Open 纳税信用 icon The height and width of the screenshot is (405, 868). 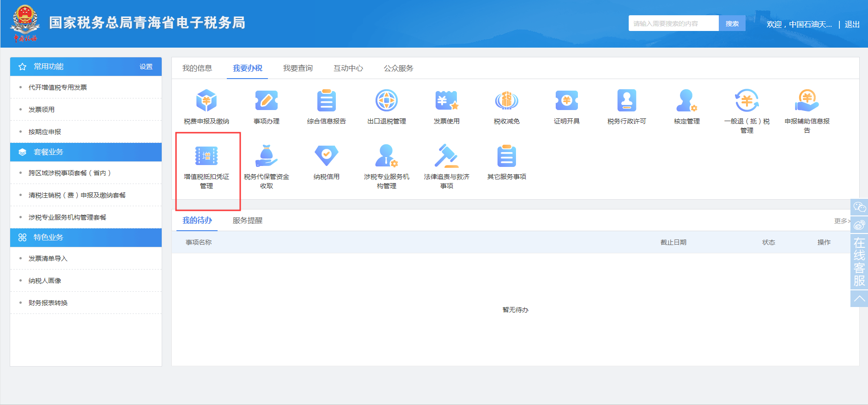tap(327, 156)
